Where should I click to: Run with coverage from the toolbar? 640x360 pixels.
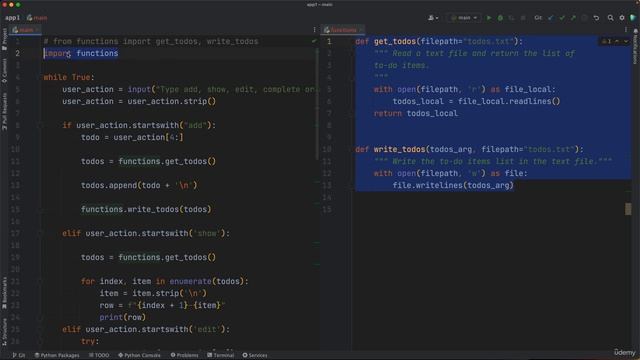(x=511, y=18)
